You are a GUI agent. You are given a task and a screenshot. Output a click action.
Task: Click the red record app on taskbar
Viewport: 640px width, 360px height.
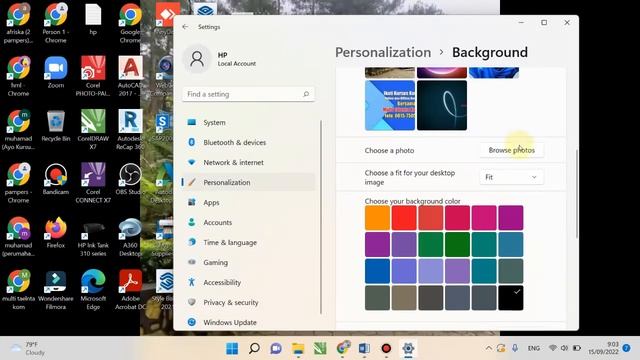(x=386, y=349)
